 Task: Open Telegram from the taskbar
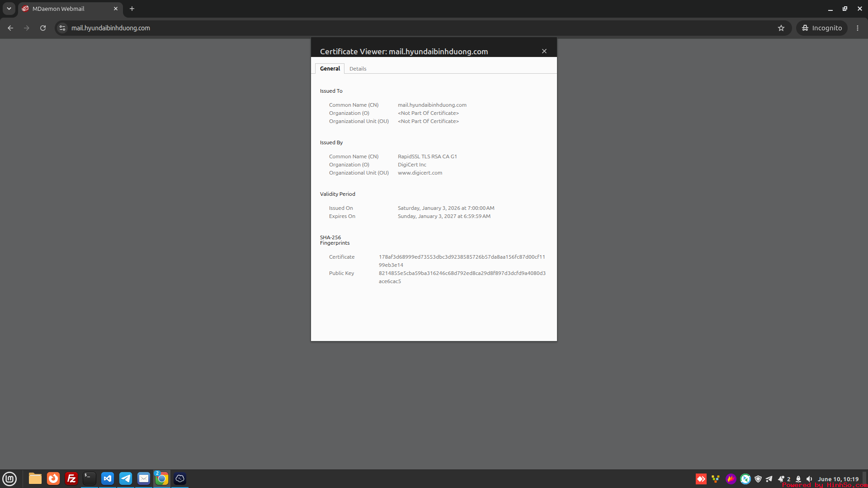pyautogui.click(x=126, y=479)
